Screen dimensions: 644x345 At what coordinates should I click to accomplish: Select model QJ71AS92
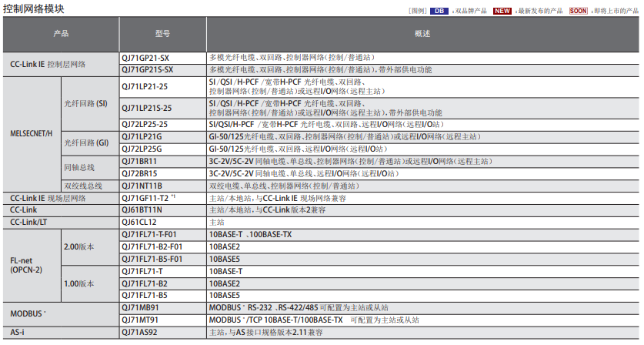pyautogui.click(x=139, y=332)
